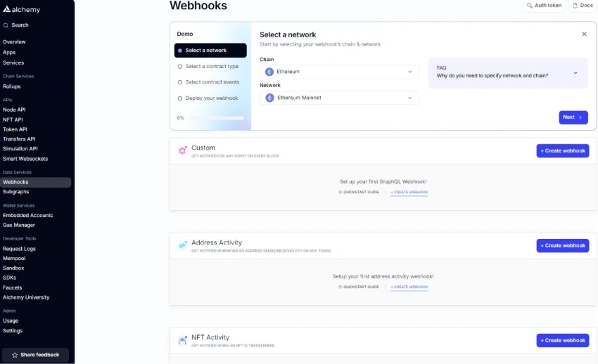This screenshot has height=364, width=598.
Task: Open Overview in the sidebar
Action: pyautogui.click(x=14, y=42)
